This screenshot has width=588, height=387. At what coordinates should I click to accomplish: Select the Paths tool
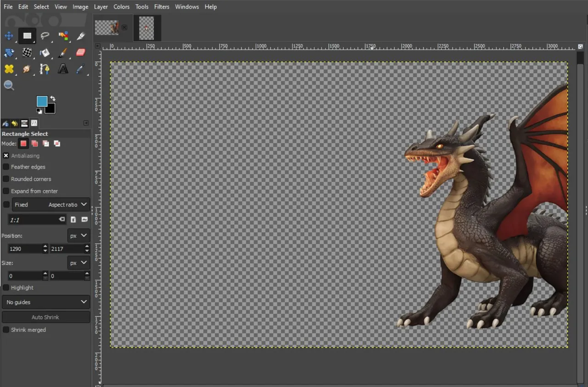click(x=45, y=69)
